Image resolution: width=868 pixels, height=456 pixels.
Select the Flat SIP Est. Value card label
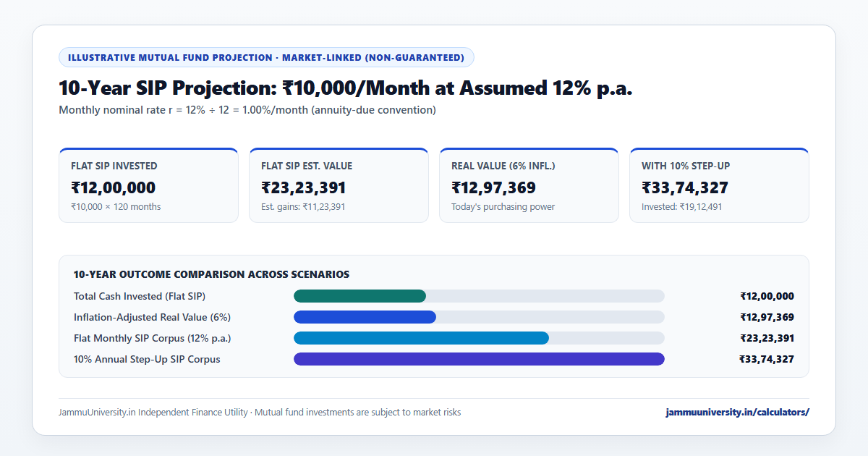pos(307,166)
